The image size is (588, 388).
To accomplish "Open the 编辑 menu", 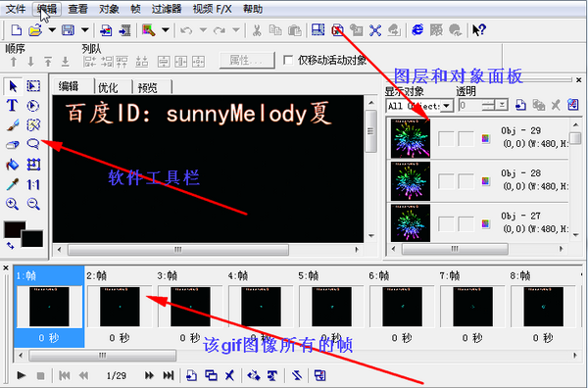I will point(46,9).
